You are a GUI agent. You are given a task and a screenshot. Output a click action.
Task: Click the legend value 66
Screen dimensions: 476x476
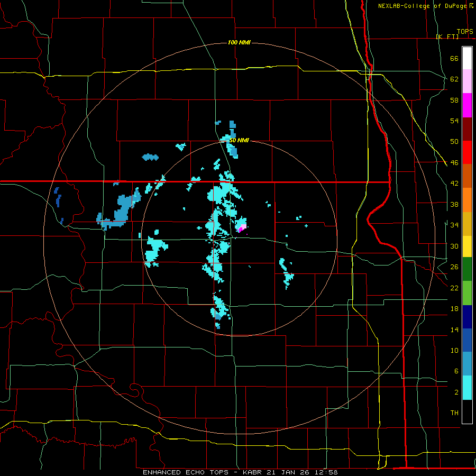tap(454, 59)
